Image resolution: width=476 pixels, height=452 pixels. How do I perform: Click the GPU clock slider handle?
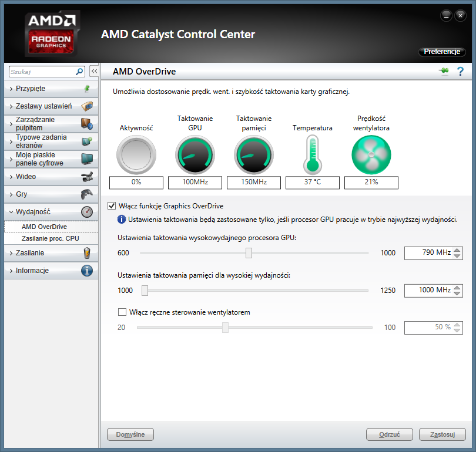pos(249,253)
